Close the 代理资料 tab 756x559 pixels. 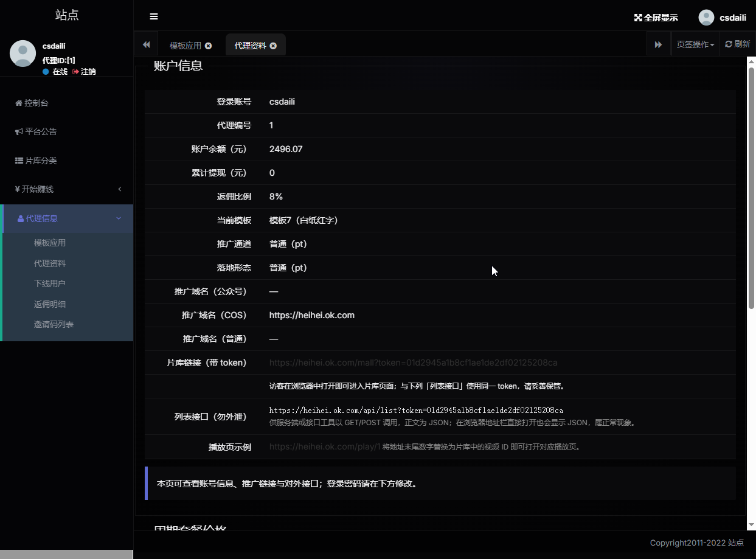273,46
